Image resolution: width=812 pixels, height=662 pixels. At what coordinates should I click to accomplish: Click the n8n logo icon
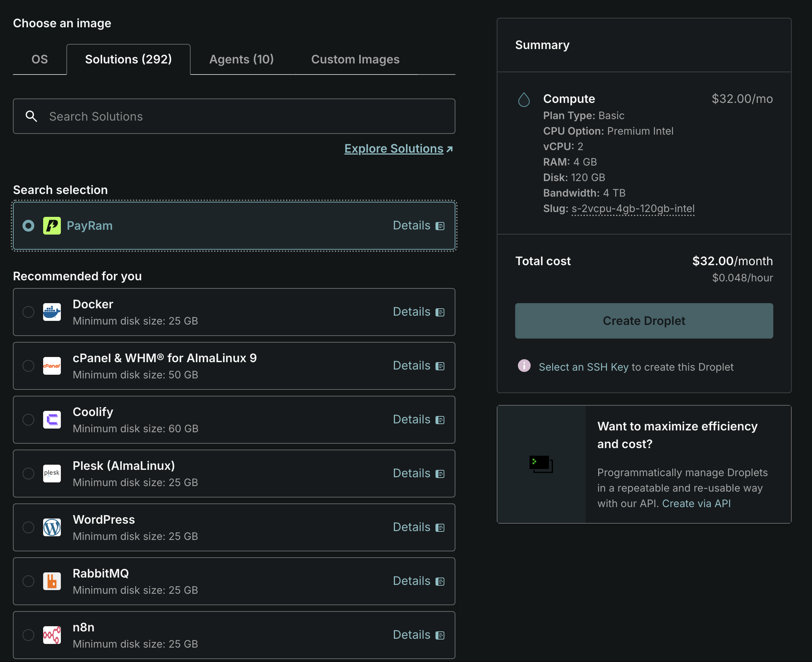click(x=52, y=635)
